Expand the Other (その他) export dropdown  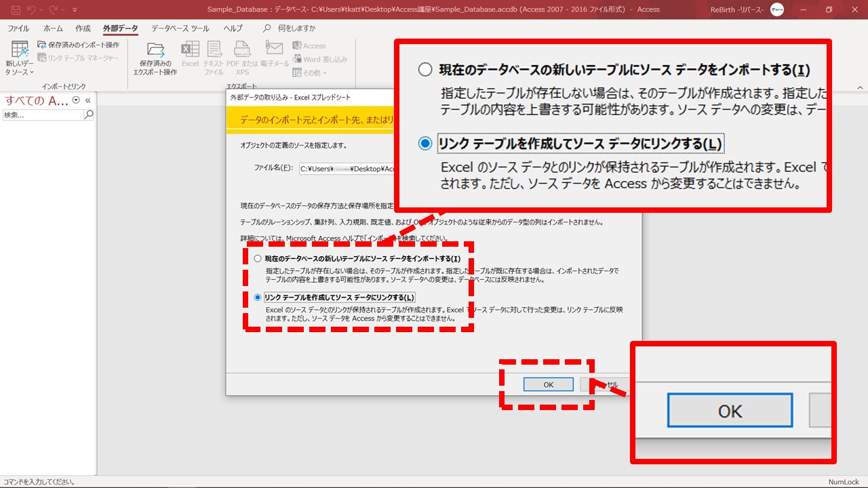310,73
